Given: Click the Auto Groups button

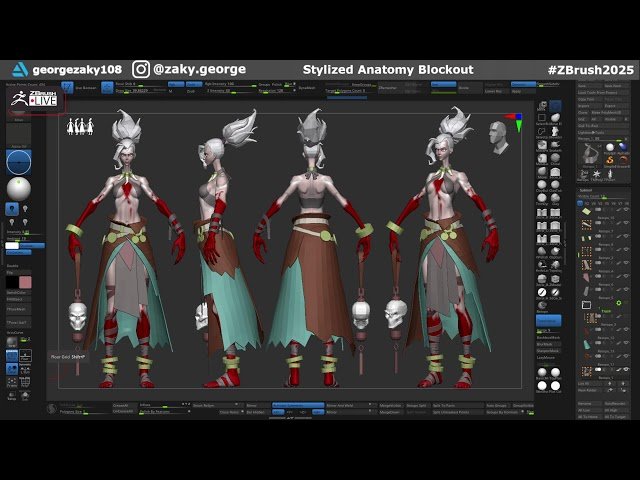Looking at the screenshot, I should click(496, 405).
